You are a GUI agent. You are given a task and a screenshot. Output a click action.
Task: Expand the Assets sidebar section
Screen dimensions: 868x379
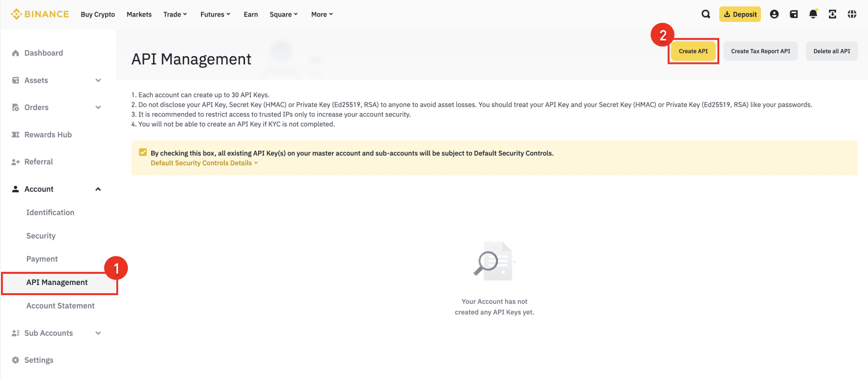coord(98,80)
